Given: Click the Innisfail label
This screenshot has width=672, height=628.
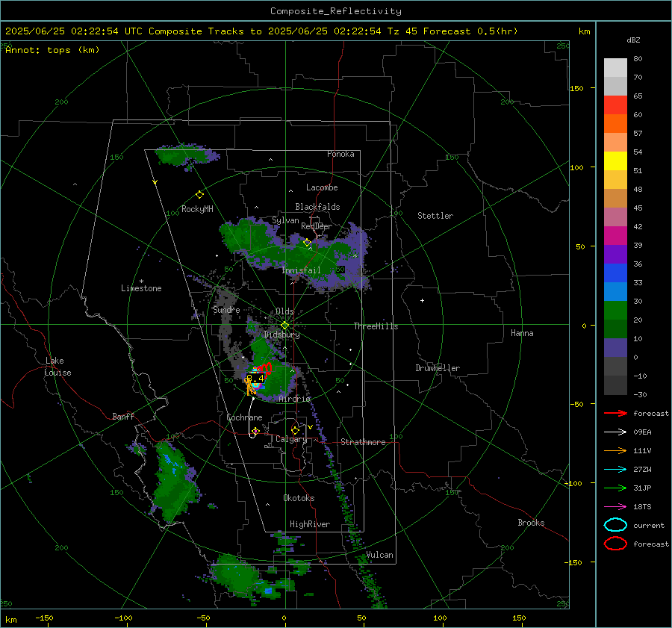Looking at the screenshot, I should (x=301, y=270).
